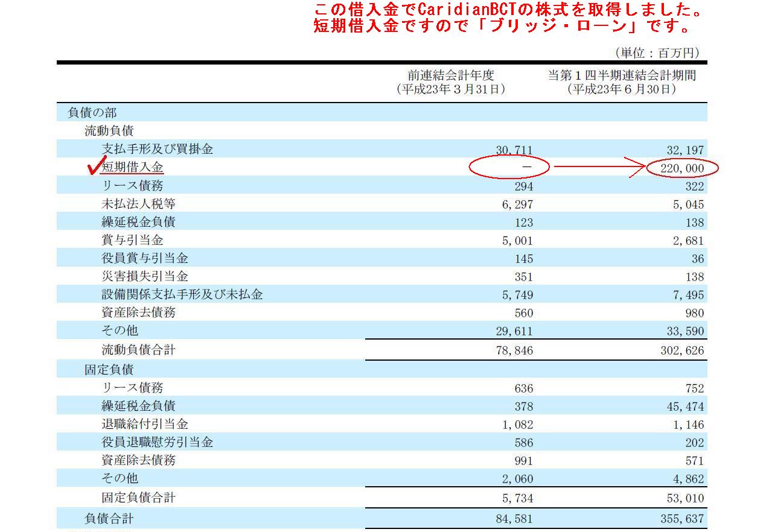Select the 流動負債 subsection label

click(x=109, y=131)
